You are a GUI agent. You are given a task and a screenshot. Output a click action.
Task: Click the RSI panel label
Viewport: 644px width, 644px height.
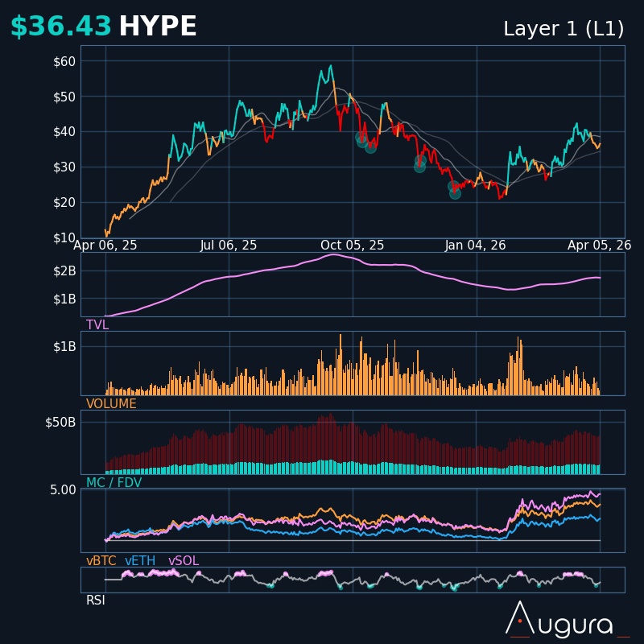point(96,601)
